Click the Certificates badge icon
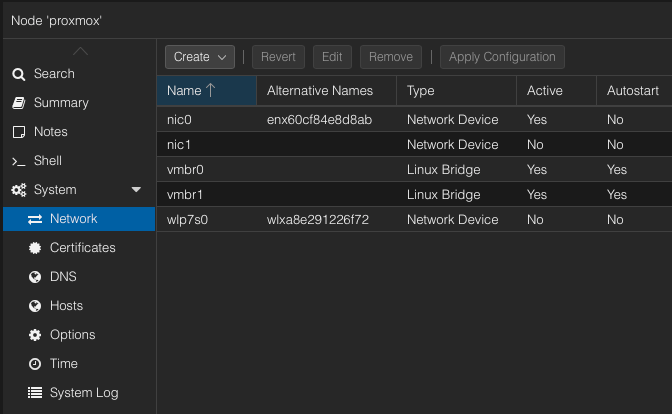The width and height of the screenshot is (672, 414). pyautogui.click(x=35, y=248)
